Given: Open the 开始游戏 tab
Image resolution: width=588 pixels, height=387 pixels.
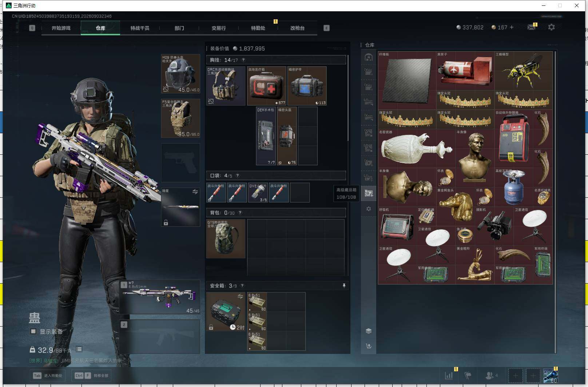Looking at the screenshot, I should 61,28.
